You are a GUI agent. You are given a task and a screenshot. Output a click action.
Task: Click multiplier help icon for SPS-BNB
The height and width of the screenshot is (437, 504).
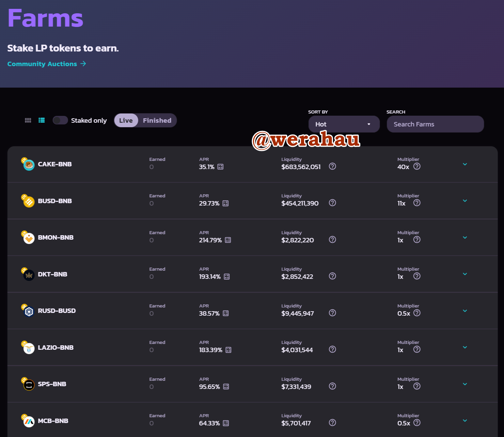coord(417,386)
